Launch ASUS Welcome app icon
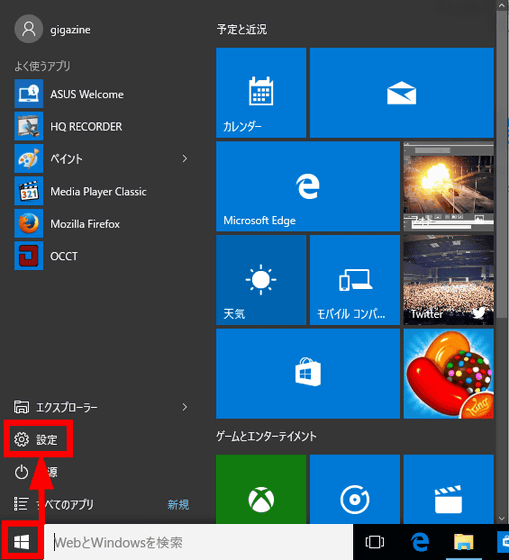 click(29, 94)
